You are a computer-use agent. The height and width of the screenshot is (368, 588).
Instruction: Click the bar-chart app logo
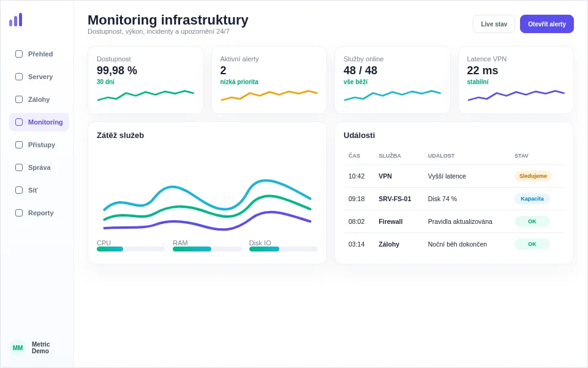tap(16, 20)
